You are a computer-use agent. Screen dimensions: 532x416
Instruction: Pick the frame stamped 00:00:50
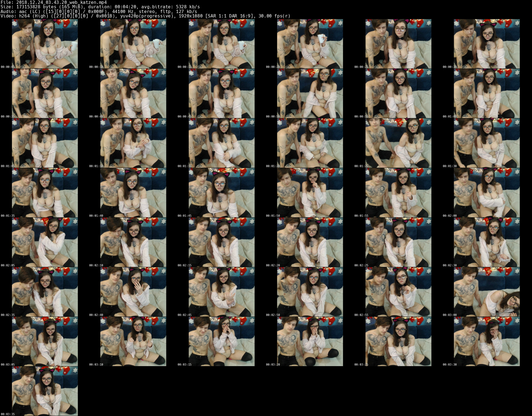(310, 93)
